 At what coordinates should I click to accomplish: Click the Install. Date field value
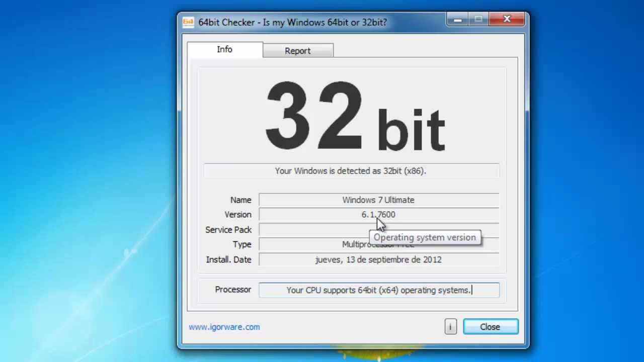(x=379, y=259)
